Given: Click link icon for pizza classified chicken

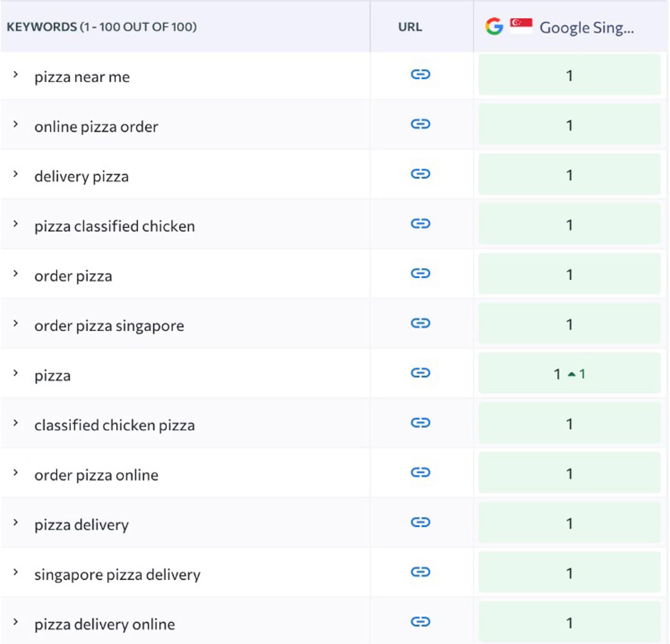Looking at the screenshot, I should (x=420, y=224).
